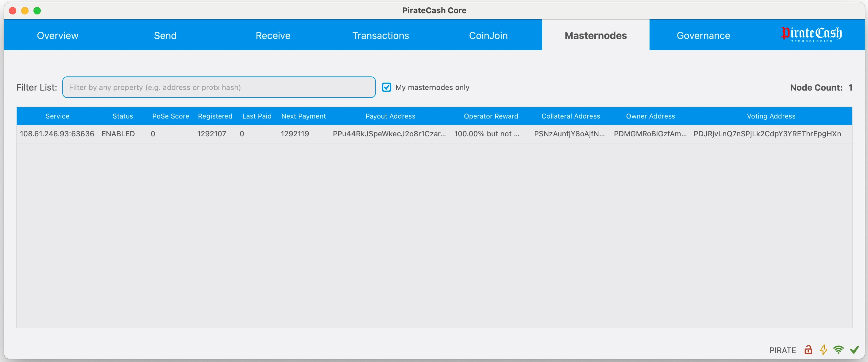
Task: Switch to the Send tab
Action: (x=165, y=35)
